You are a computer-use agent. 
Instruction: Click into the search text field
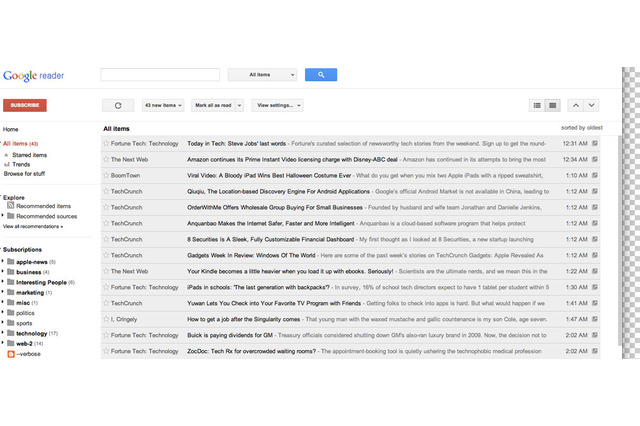(160, 75)
